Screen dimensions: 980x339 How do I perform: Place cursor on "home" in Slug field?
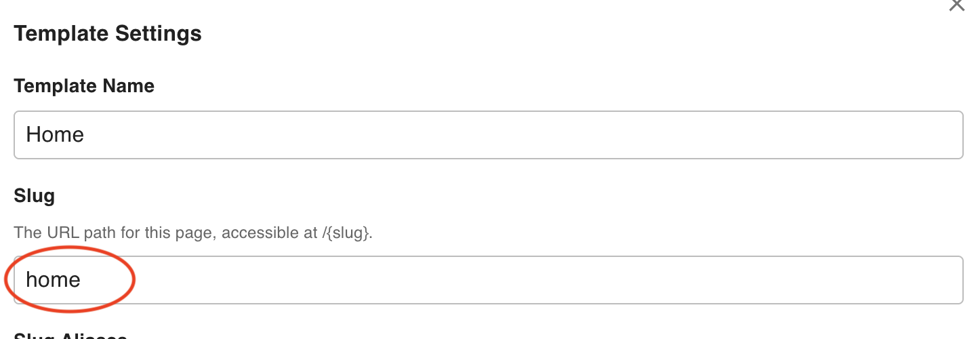pyautogui.click(x=53, y=280)
